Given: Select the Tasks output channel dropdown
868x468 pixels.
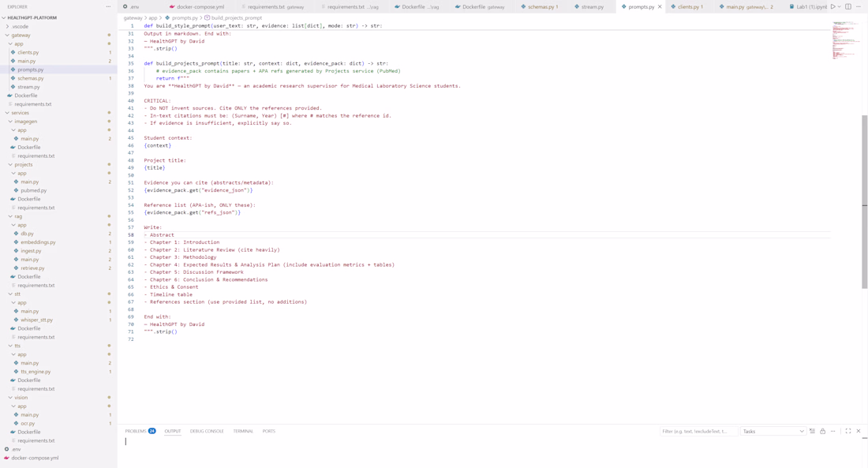Looking at the screenshot, I should [773, 432].
